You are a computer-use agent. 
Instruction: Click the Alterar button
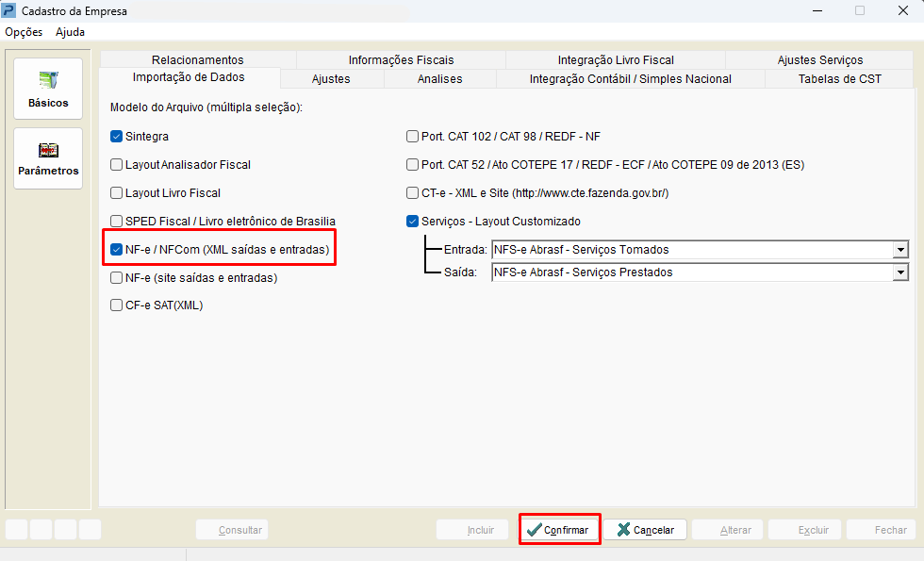coord(727,530)
